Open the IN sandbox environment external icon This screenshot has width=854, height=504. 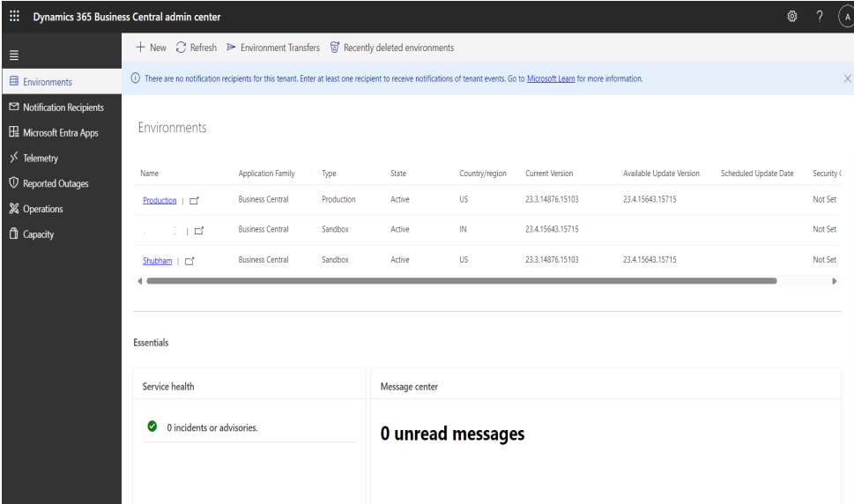tap(199, 231)
